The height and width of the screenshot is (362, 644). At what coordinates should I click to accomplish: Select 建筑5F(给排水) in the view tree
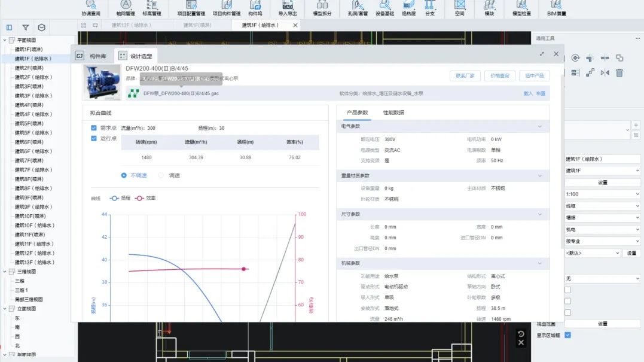pyautogui.click(x=33, y=133)
